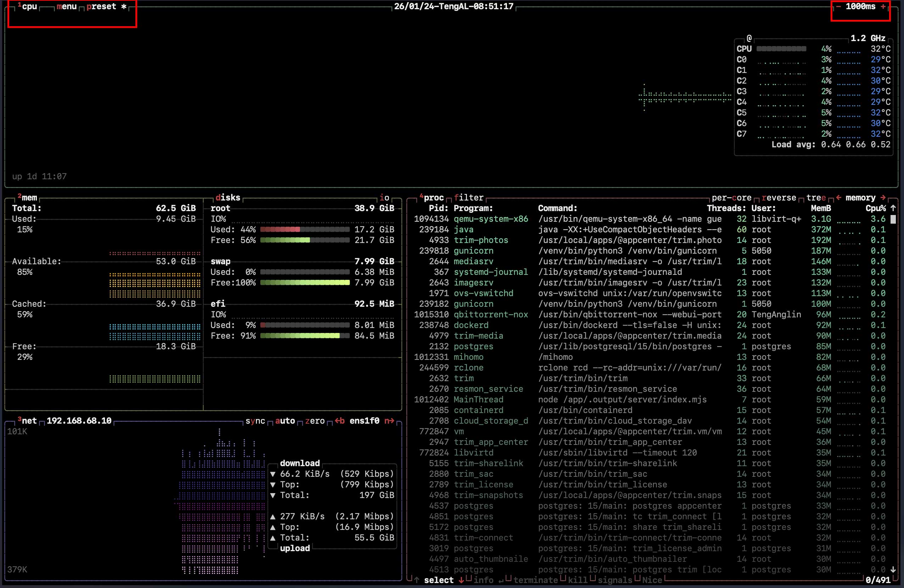904x588 pixels.
Task: Toggle tree view for processes
Action: coord(816,197)
